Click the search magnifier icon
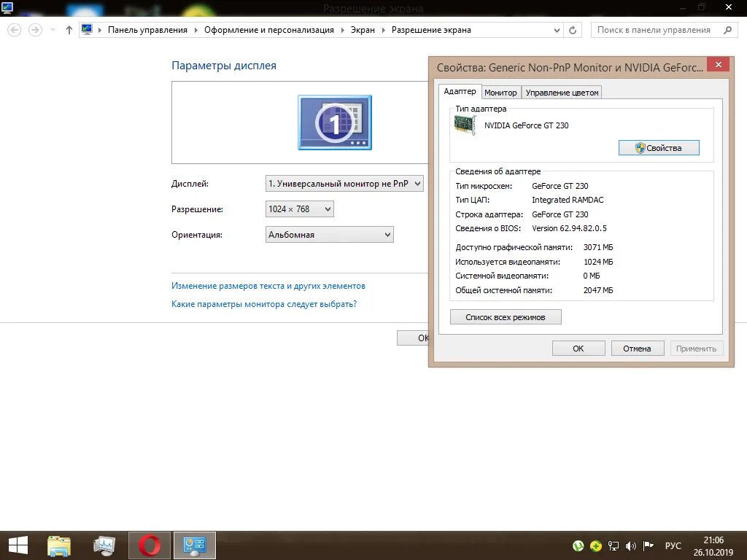 tap(727, 30)
